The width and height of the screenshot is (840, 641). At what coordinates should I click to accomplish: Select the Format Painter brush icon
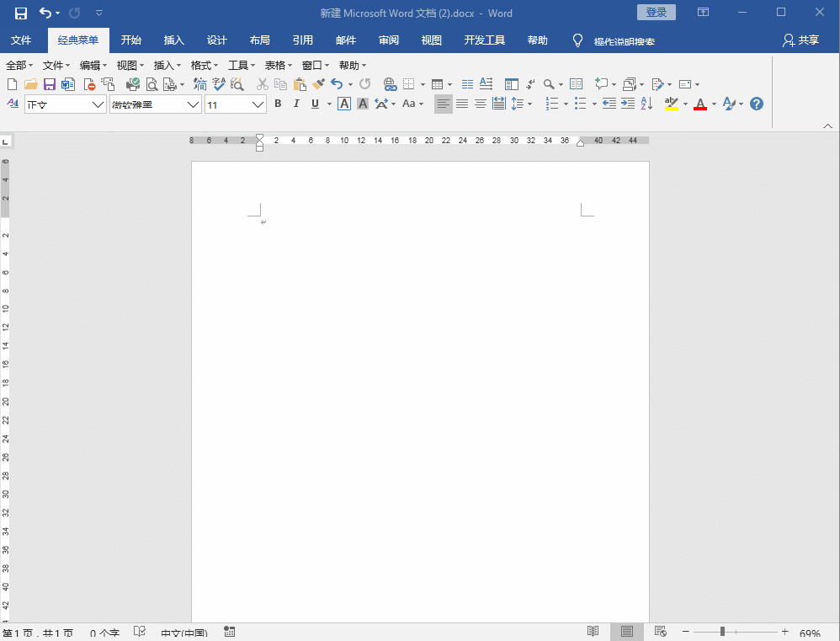pyautogui.click(x=318, y=84)
